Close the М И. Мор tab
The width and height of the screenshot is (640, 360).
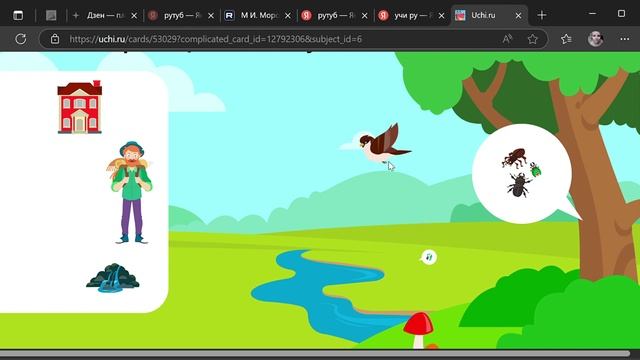[x=288, y=16]
